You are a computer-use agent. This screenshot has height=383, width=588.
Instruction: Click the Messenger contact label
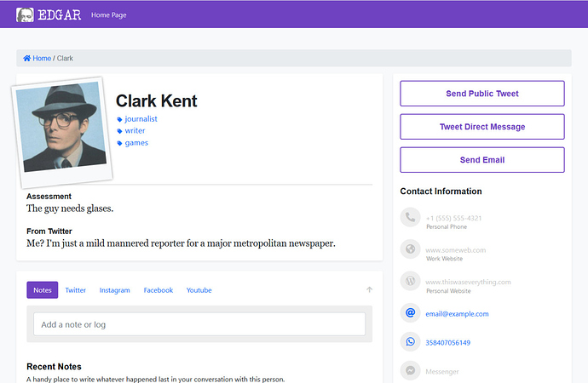442,372
